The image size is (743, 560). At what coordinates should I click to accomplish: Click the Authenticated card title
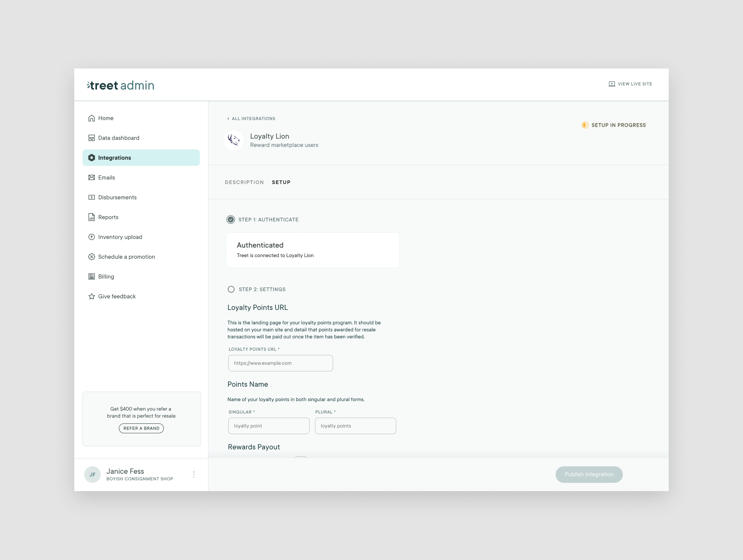(x=260, y=245)
